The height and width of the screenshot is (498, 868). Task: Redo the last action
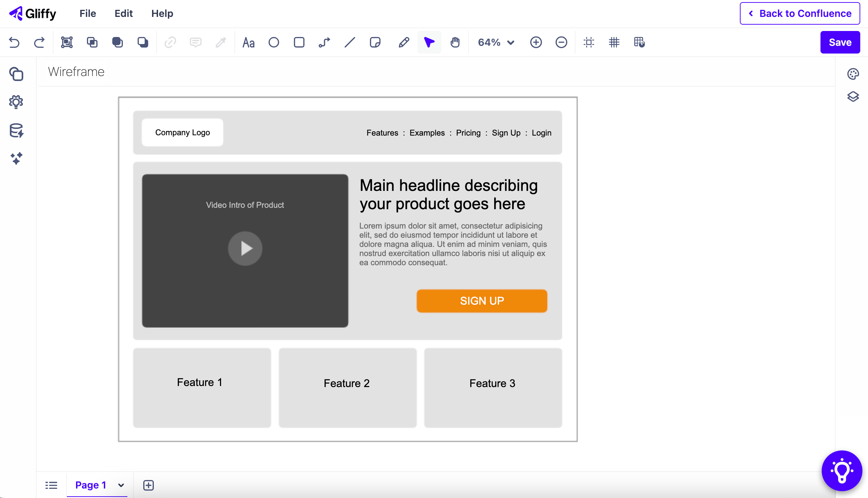[39, 42]
